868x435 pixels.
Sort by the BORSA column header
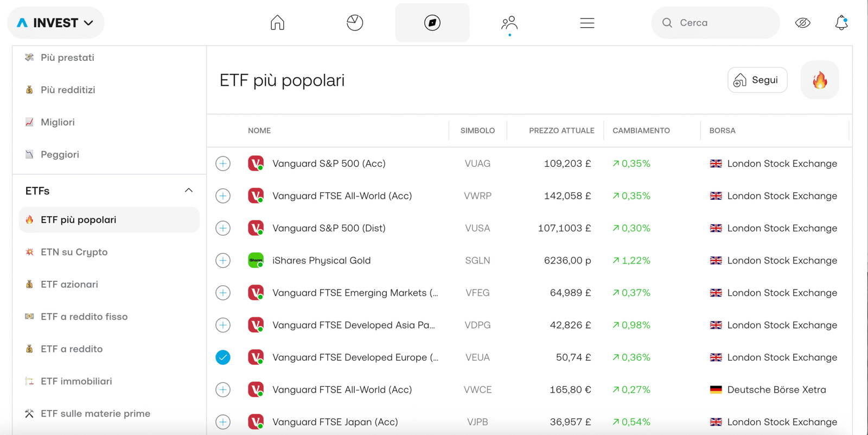pos(722,131)
